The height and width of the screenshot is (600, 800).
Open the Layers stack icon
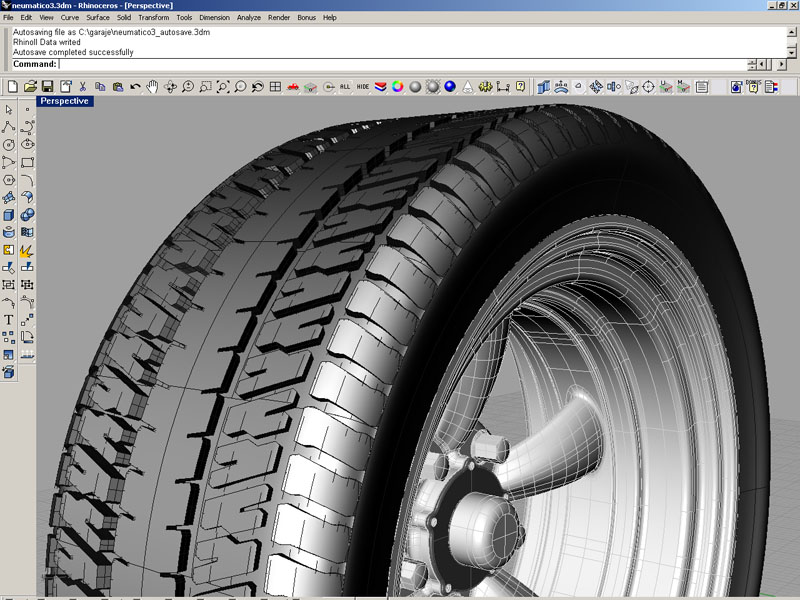pos(380,87)
